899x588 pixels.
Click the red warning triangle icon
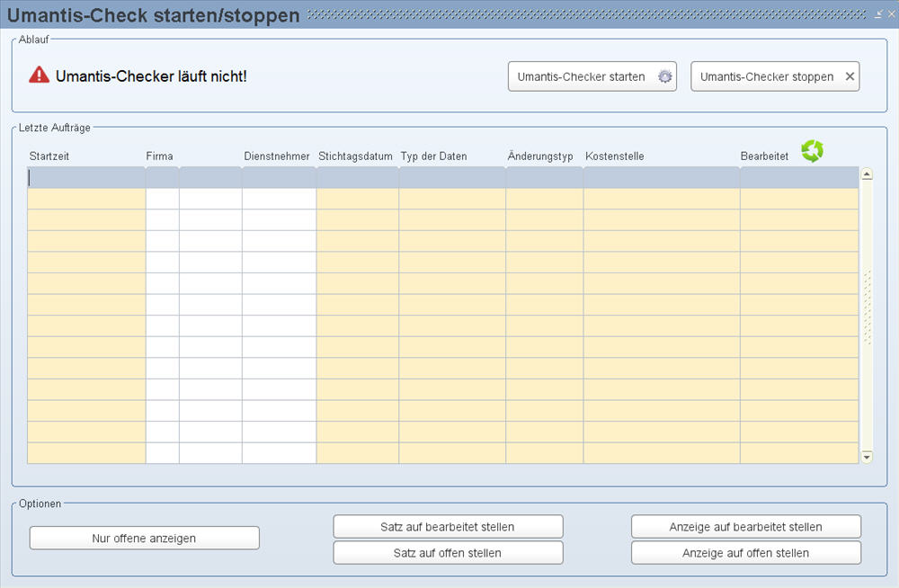[39, 76]
